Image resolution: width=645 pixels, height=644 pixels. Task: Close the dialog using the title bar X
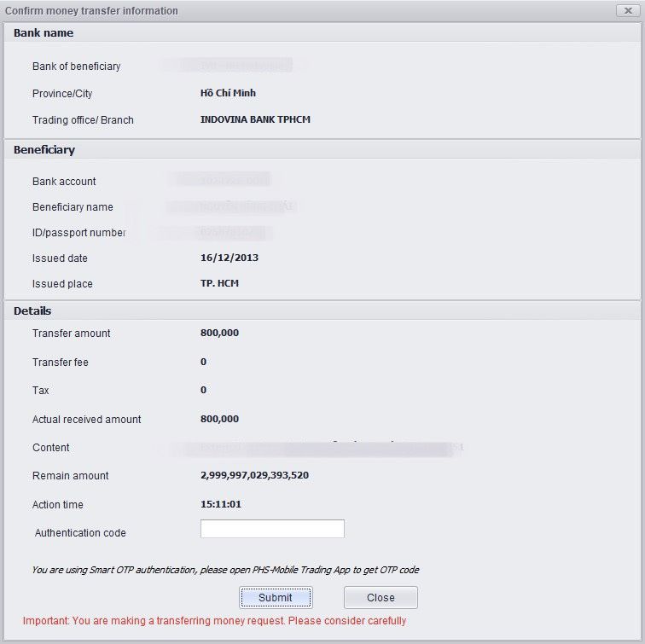point(630,10)
